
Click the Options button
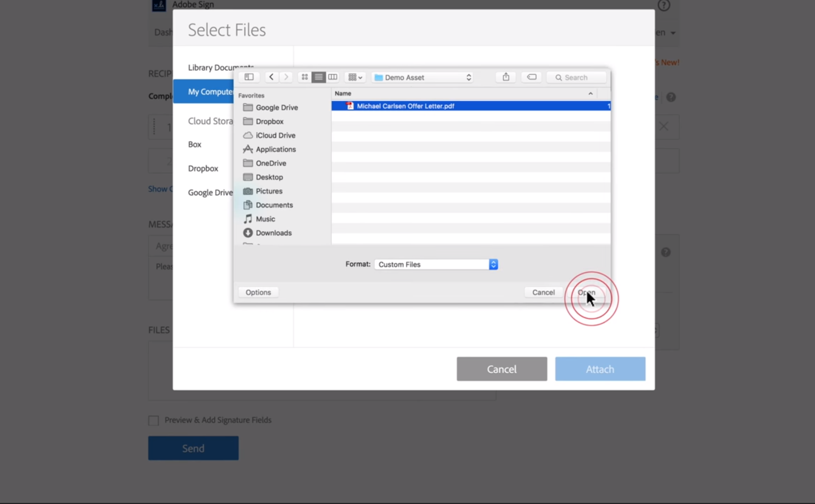[x=258, y=292]
